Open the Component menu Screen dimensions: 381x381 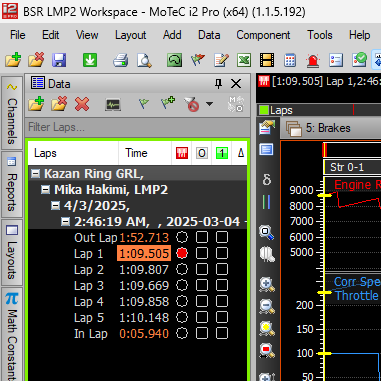pos(263,35)
